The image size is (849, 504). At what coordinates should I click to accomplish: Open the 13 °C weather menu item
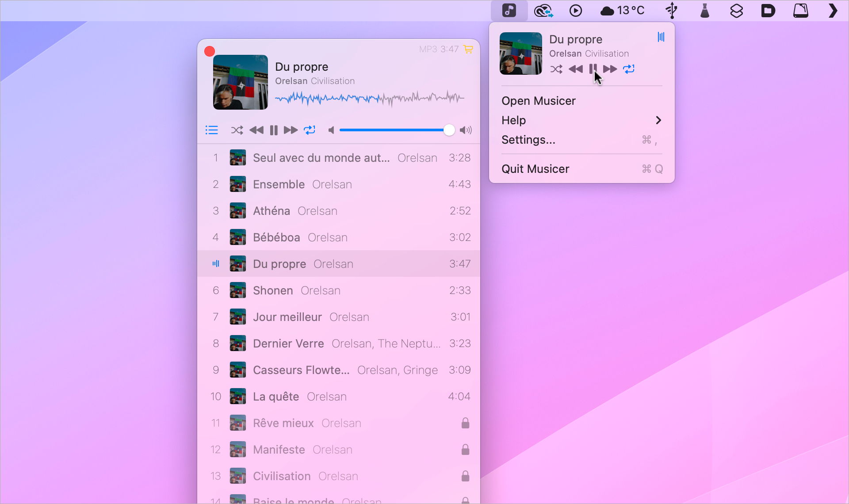coord(623,10)
